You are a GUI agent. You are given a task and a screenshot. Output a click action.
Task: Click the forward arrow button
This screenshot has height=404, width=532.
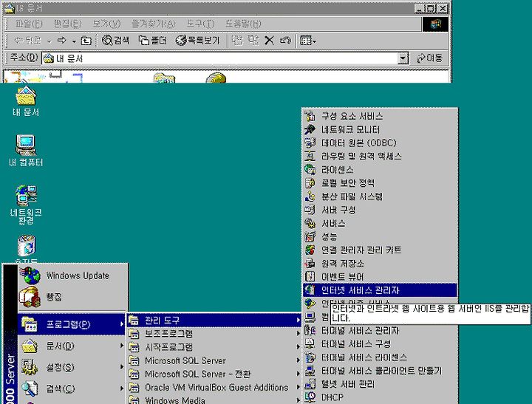[x=62, y=41]
